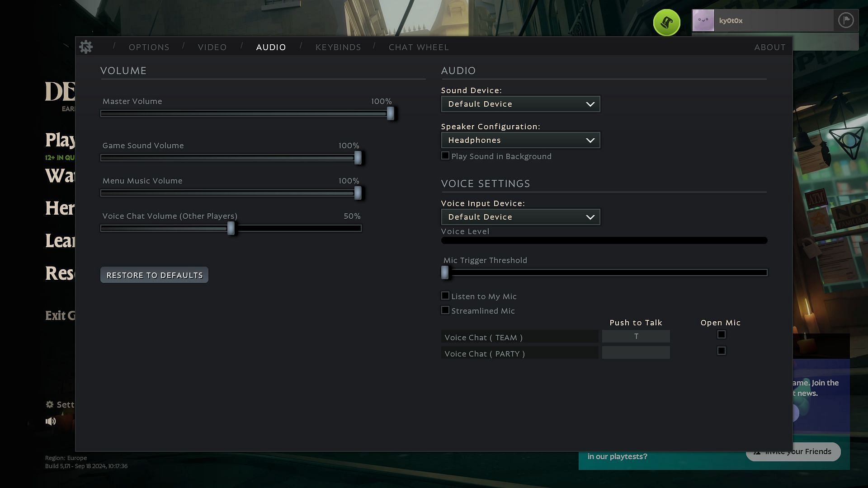Click the gear/settings icon in top-left
This screenshot has width=868, height=488.
point(86,46)
